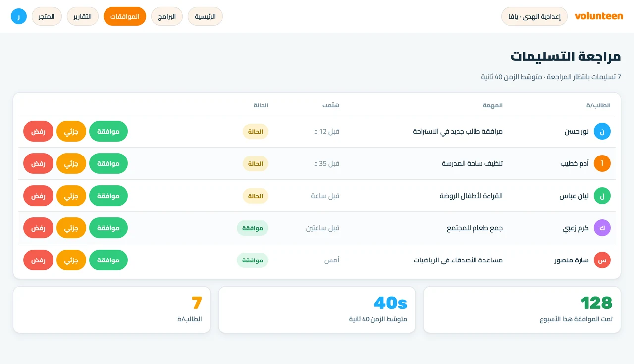Image resolution: width=634 pixels, height=364 pixels.
Task: Click موافقة button in كرم زعبي row
Action: (108, 228)
